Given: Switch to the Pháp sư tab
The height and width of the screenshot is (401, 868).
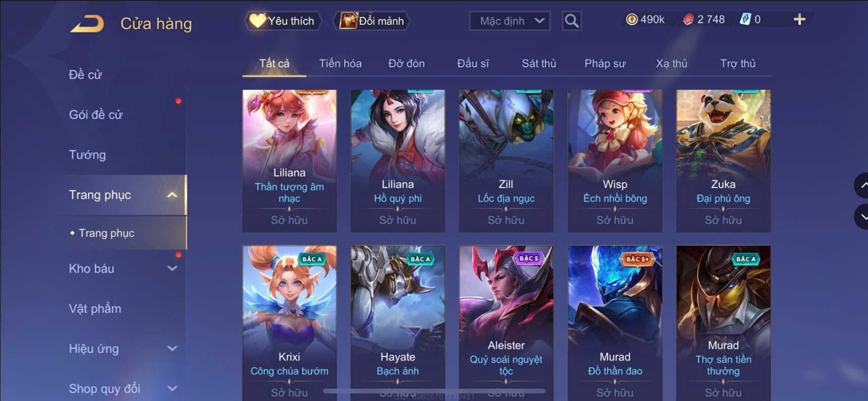Looking at the screenshot, I should (x=605, y=63).
